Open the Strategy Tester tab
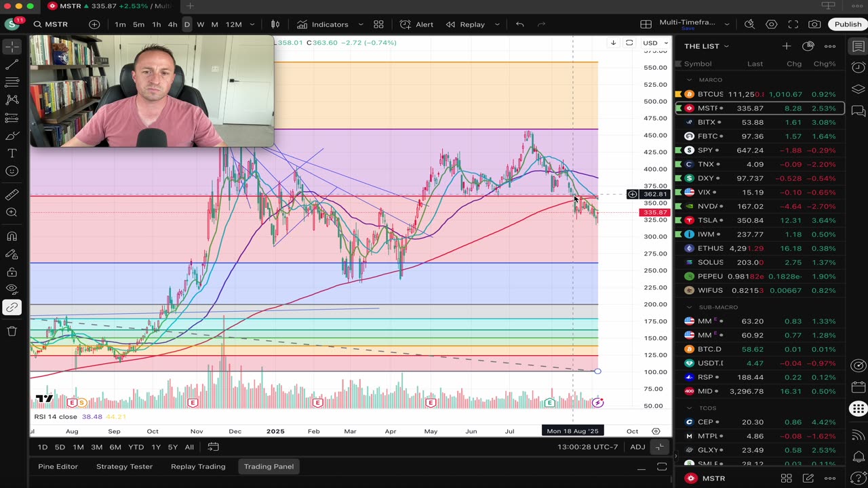Viewport: 868px width, 488px height. pos(124,466)
